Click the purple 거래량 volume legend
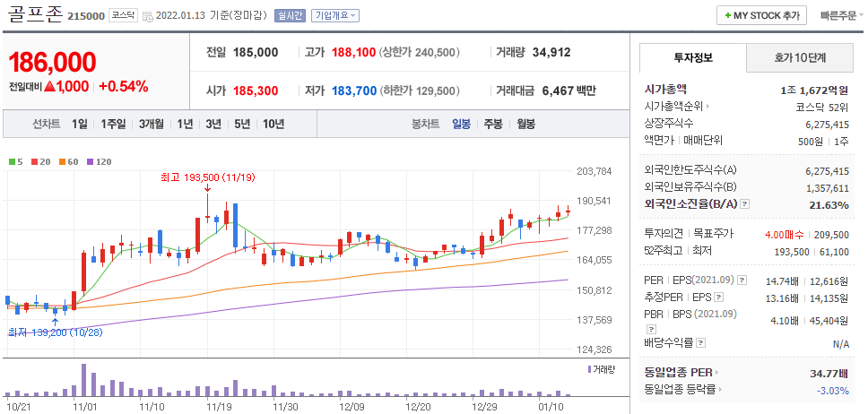This screenshot has width=868, height=414. coord(602,369)
